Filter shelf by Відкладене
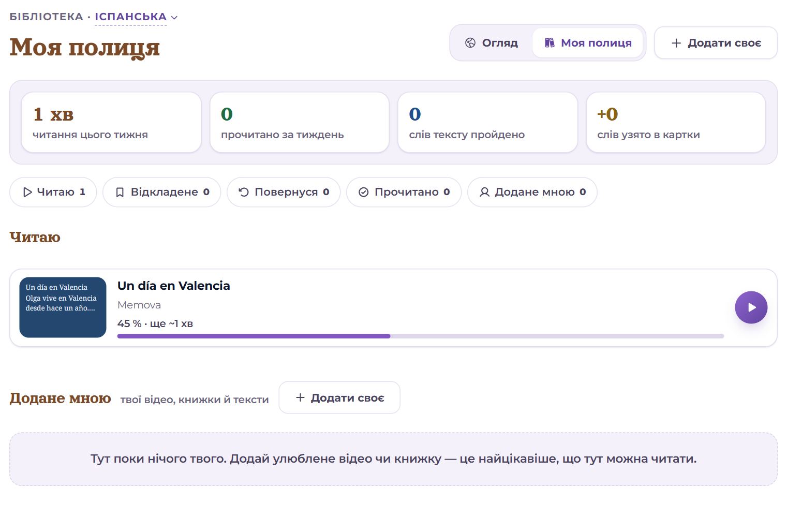Screen dimensions: 787x532 [162, 192]
